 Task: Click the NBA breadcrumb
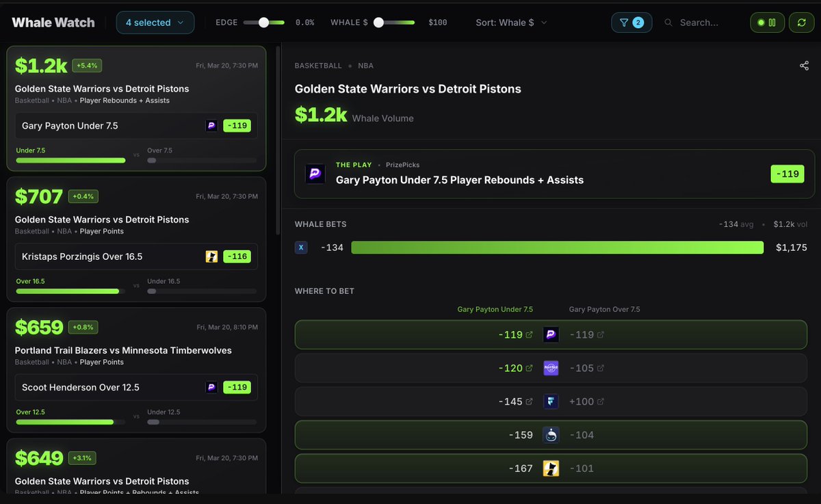point(365,66)
